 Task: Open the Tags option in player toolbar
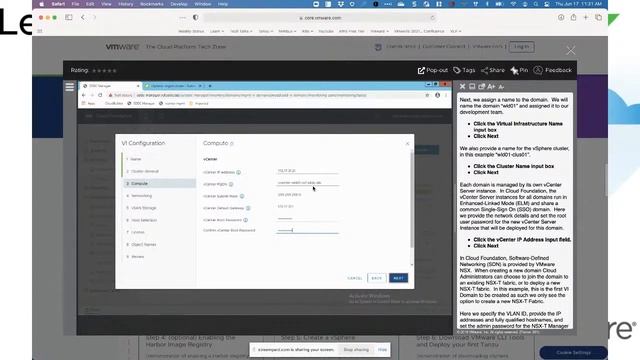point(464,70)
